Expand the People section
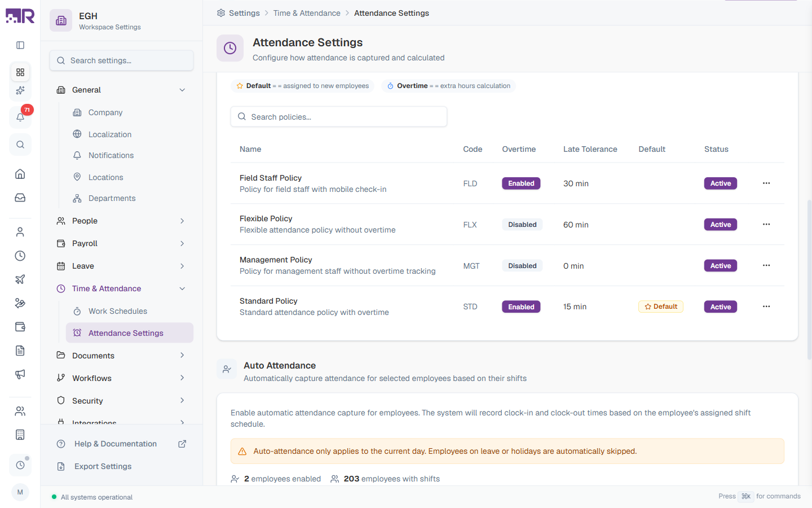 click(x=121, y=221)
